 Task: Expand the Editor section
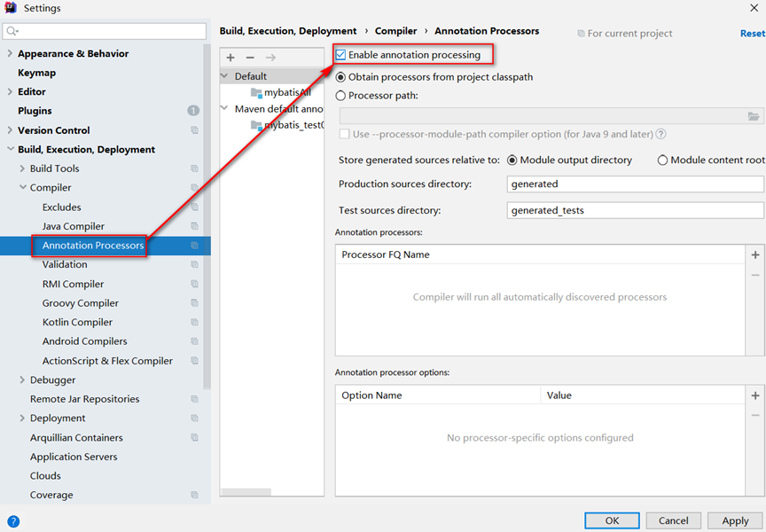coord(10,91)
